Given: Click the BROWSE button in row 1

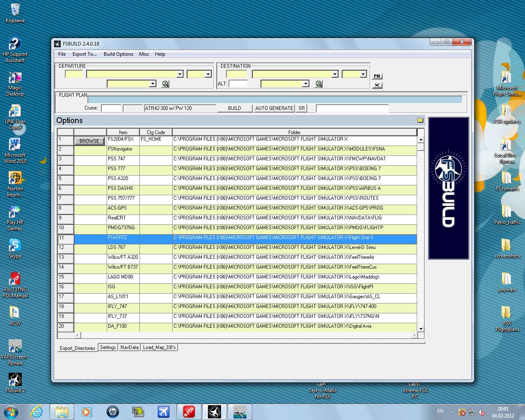Looking at the screenshot, I should click(x=89, y=141).
